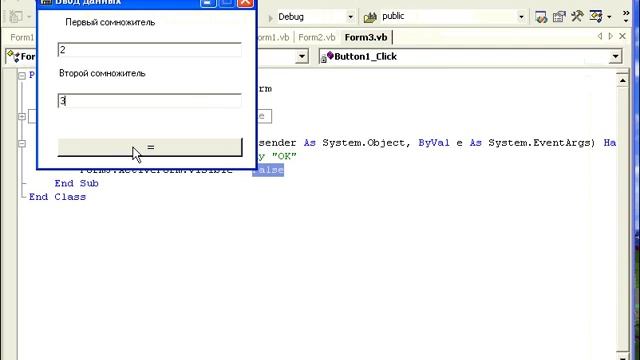Image resolution: width=640 pixels, height=360 pixels.
Task: Collapse the Button1_Click Sub outline
Action: click(22, 143)
